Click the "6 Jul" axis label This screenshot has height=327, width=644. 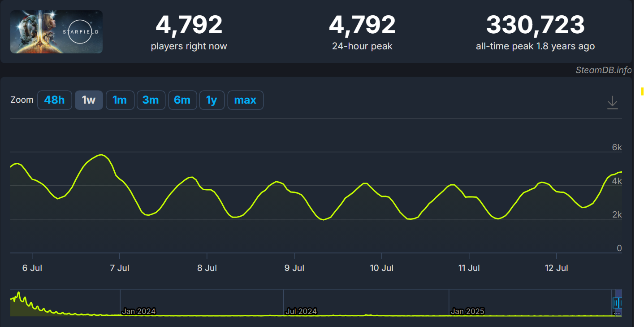tap(32, 268)
